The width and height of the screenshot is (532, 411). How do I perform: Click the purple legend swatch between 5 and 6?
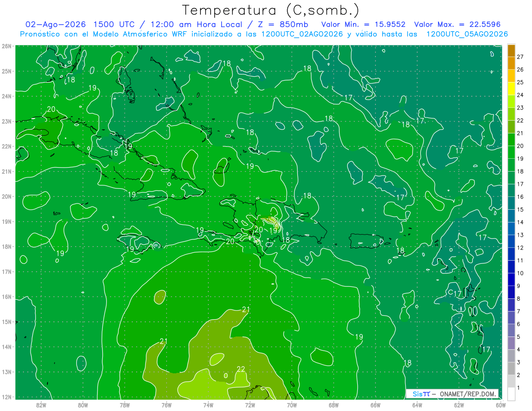pos(511,330)
